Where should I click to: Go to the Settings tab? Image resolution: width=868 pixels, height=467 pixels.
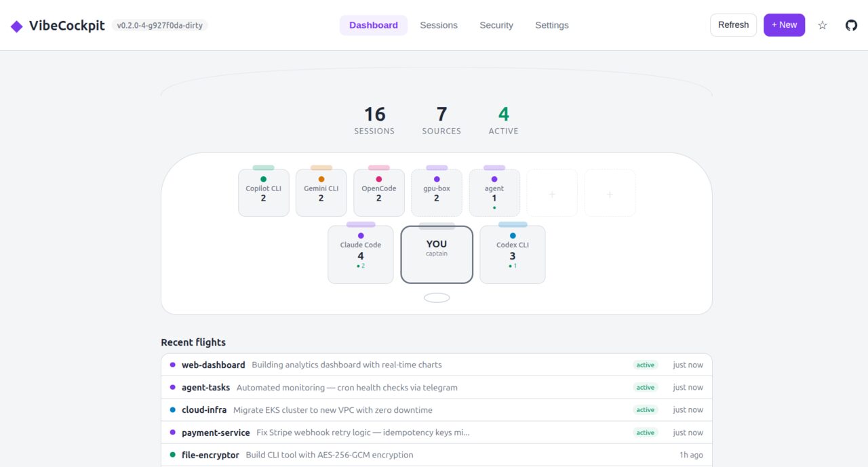[x=552, y=25]
